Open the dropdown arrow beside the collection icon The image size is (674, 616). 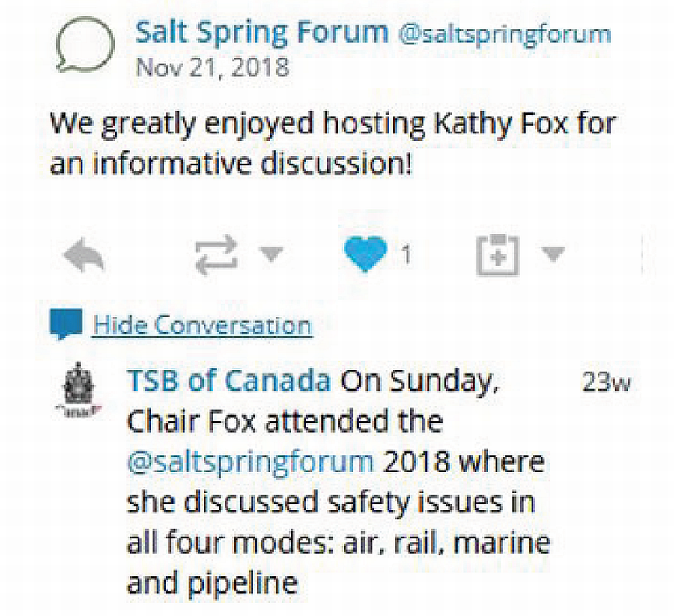coord(553,256)
